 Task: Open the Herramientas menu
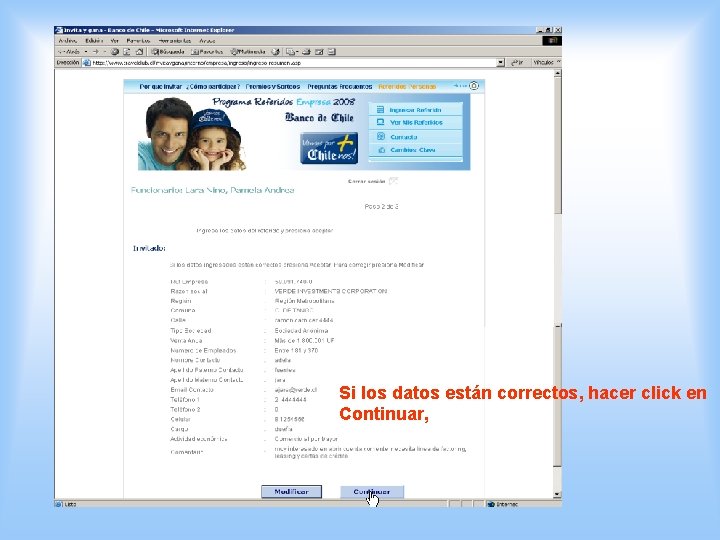click(x=174, y=41)
